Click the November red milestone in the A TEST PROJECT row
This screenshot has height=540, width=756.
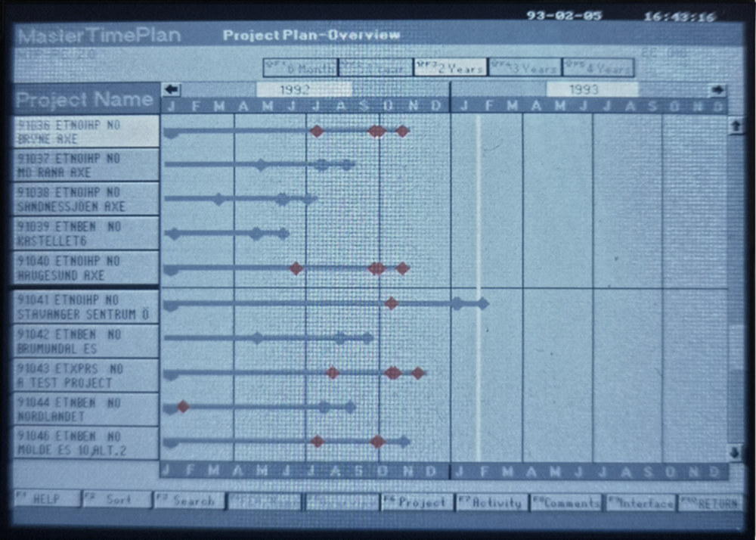click(x=418, y=373)
